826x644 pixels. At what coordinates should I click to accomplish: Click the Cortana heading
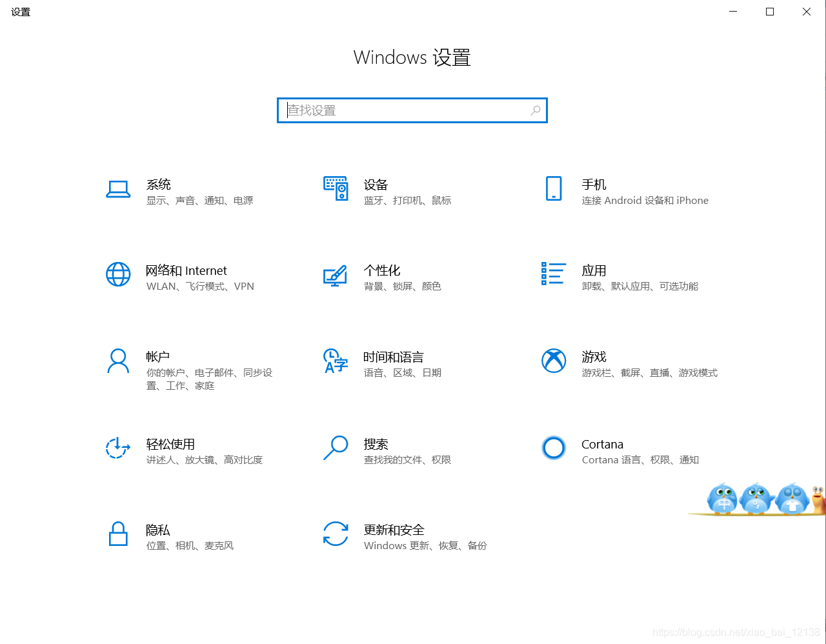pos(602,444)
